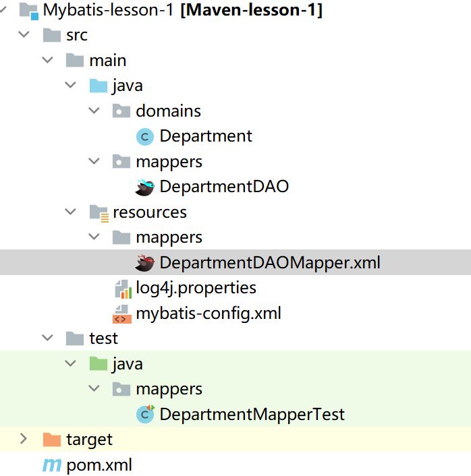Select pom.xml file
Screen dimensions: 471x476
[99, 465]
